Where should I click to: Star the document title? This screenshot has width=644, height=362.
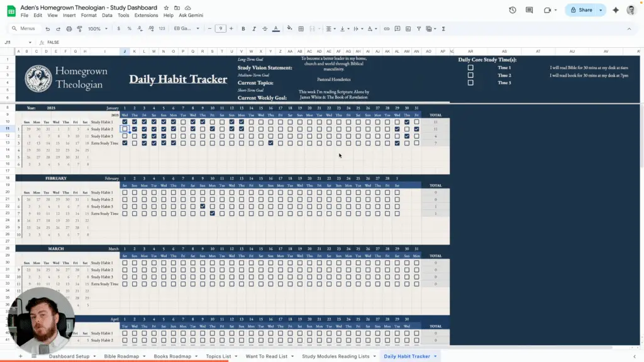click(x=166, y=7)
